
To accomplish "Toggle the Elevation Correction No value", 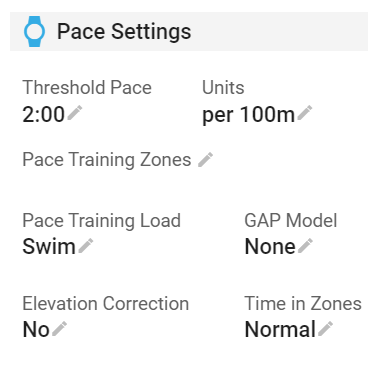I will (x=36, y=329).
